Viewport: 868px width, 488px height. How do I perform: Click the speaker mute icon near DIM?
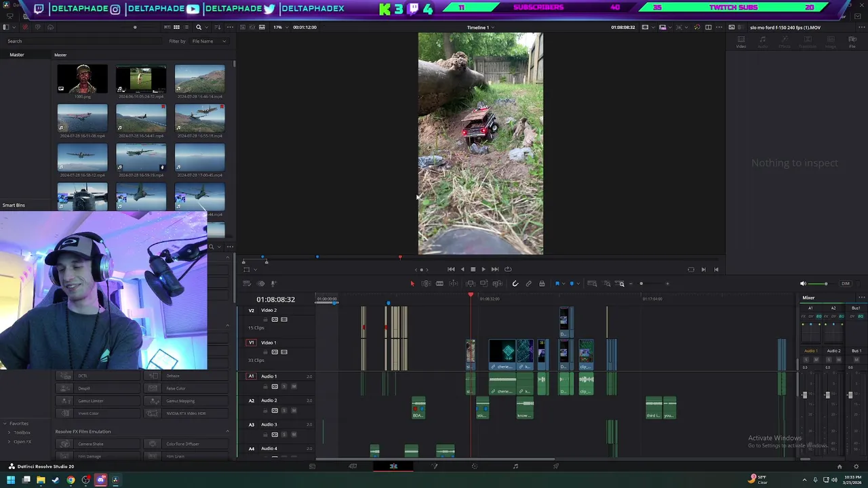pos(804,283)
